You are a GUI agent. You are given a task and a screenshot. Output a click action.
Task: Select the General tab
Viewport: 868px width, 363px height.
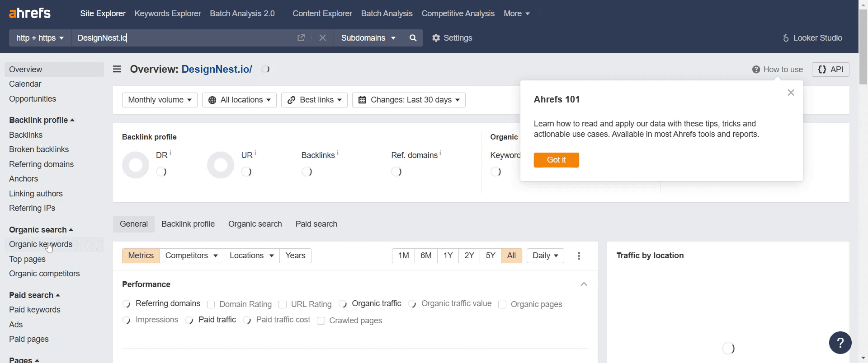(134, 224)
